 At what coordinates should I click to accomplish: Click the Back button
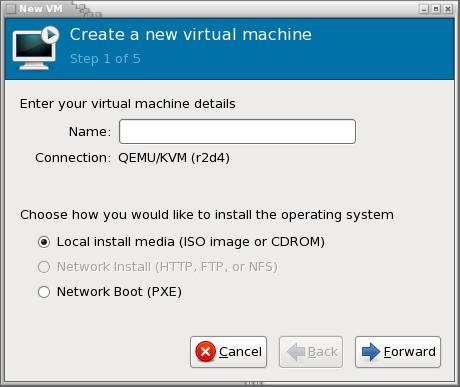[x=311, y=352]
